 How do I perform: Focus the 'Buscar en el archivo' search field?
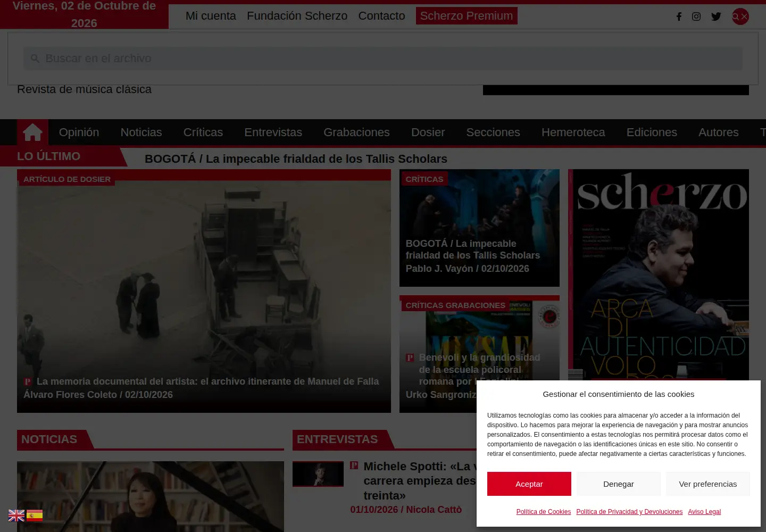tap(383, 59)
